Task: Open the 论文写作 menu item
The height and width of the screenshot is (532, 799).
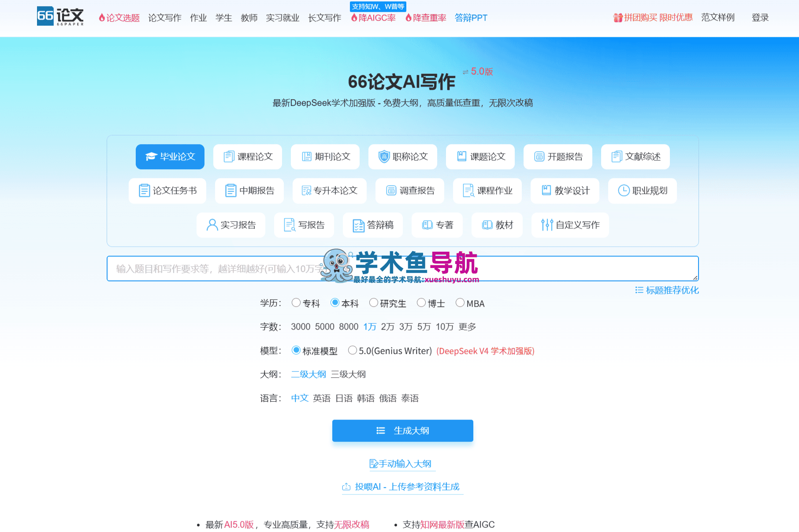Action: [x=165, y=18]
